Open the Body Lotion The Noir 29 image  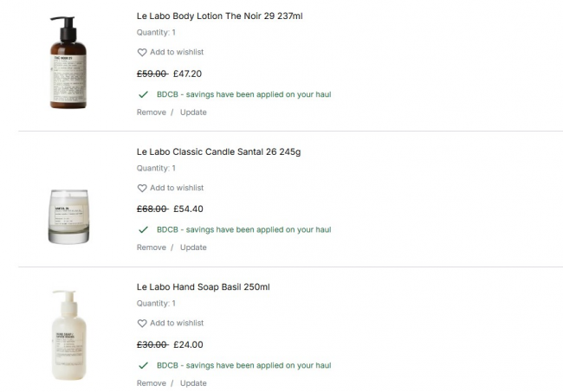pyautogui.click(x=68, y=62)
